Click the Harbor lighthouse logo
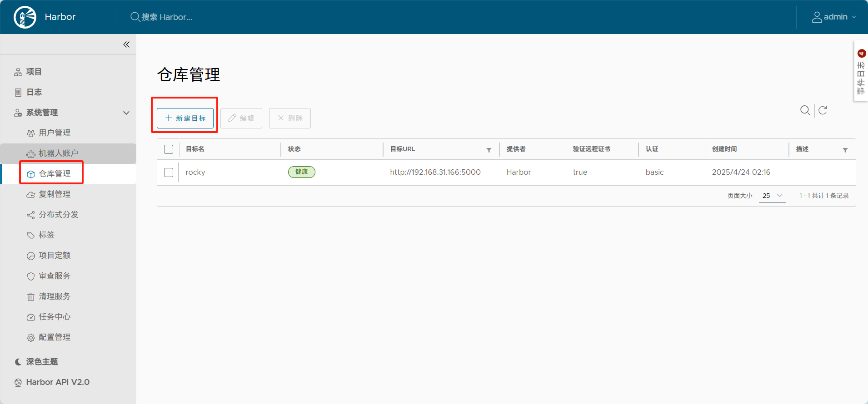Viewport: 868px width, 404px height. pyautogui.click(x=25, y=17)
